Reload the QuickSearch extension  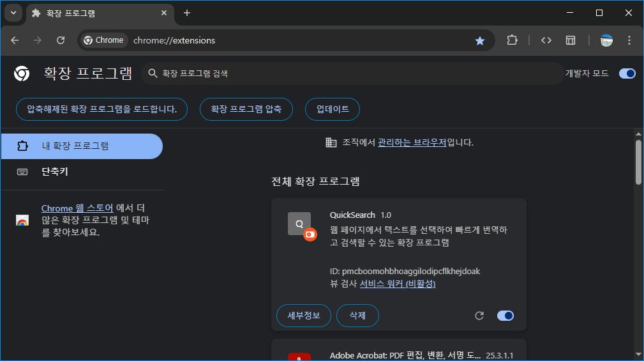tap(479, 316)
